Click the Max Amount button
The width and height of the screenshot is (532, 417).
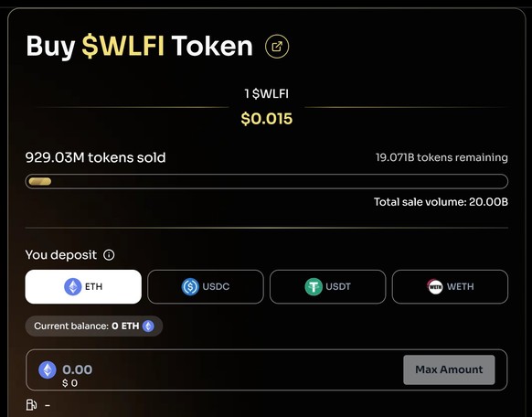click(x=449, y=369)
